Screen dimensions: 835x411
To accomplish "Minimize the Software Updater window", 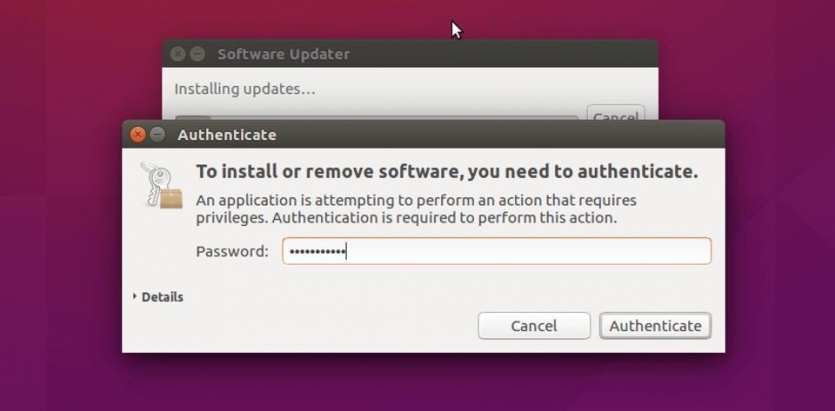I will point(198,54).
